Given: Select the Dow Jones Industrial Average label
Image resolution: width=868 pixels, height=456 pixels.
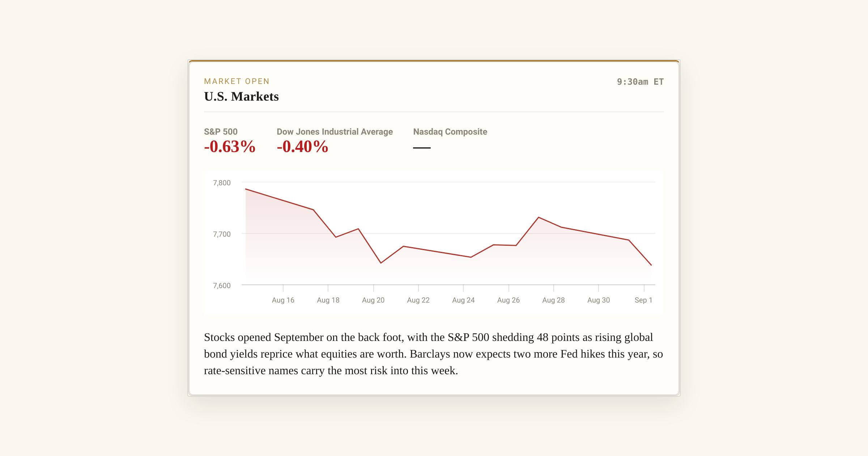Looking at the screenshot, I should 335,132.
